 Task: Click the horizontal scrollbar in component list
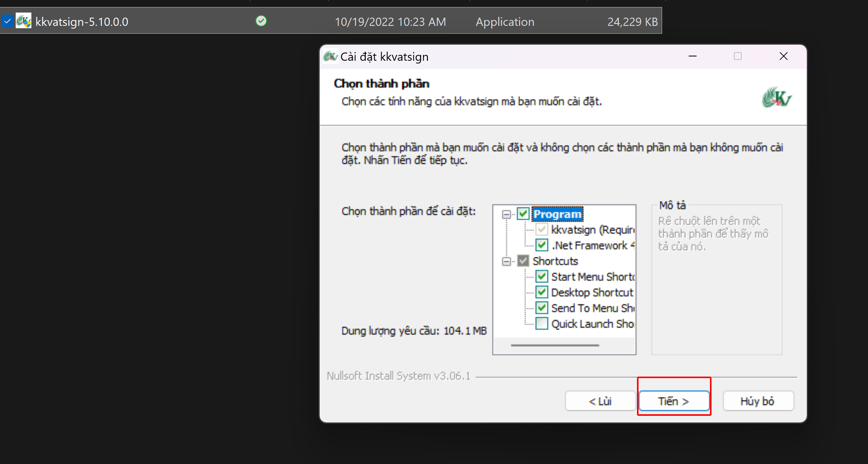[x=555, y=345]
